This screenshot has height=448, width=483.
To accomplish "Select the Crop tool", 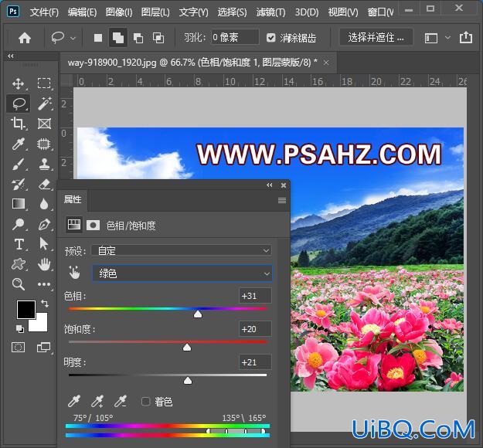I will click(19, 124).
